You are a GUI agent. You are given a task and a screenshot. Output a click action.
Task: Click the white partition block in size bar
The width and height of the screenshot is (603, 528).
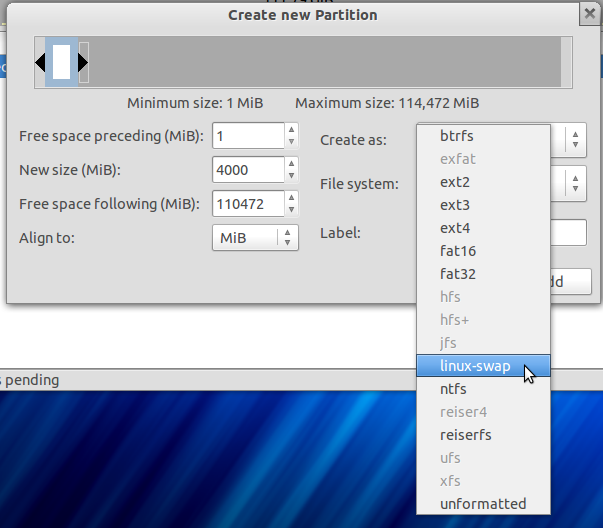(61, 62)
